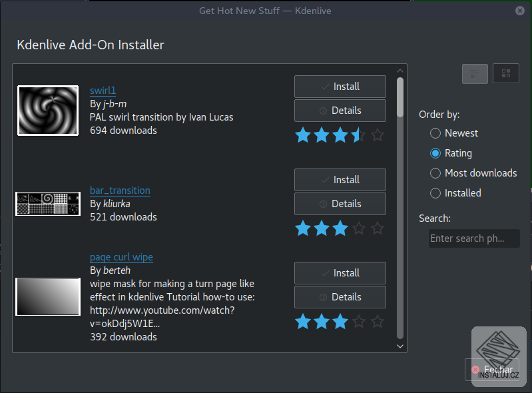Rate bar_transition four stars
Image resolution: width=532 pixels, height=393 pixels.
click(x=359, y=228)
